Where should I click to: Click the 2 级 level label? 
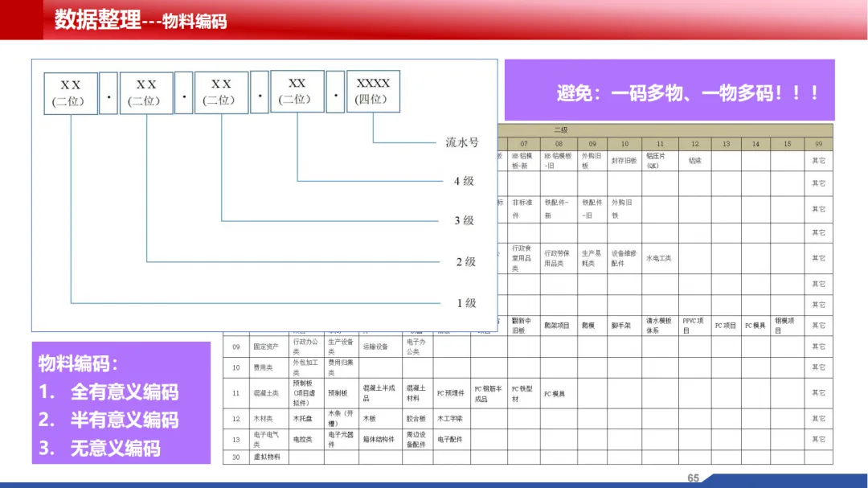[x=465, y=261]
